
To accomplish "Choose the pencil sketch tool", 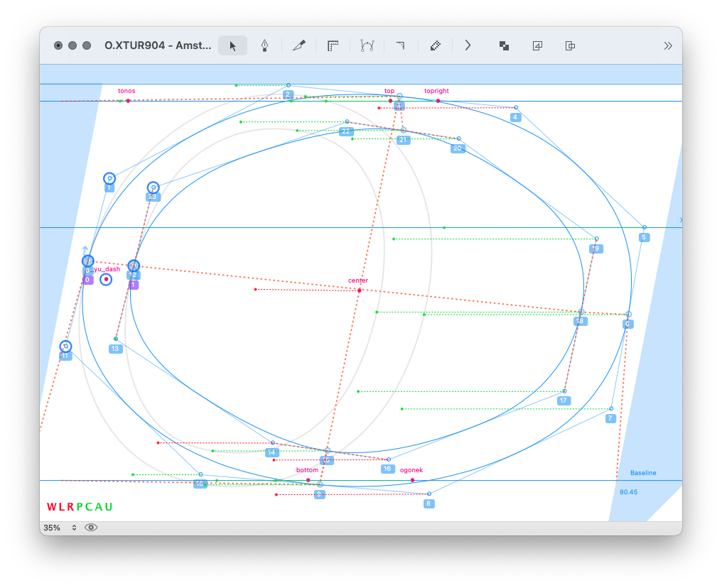I will pyautogui.click(x=298, y=45).
